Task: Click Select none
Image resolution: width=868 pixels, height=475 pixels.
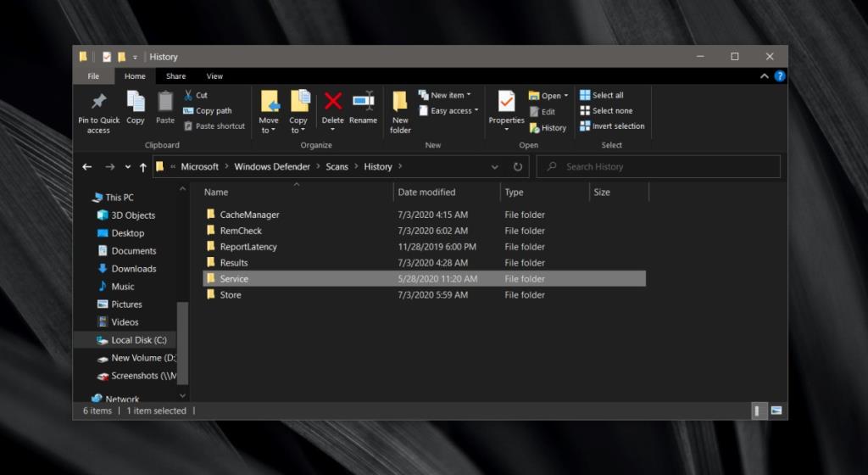Action: pos(606,111)
